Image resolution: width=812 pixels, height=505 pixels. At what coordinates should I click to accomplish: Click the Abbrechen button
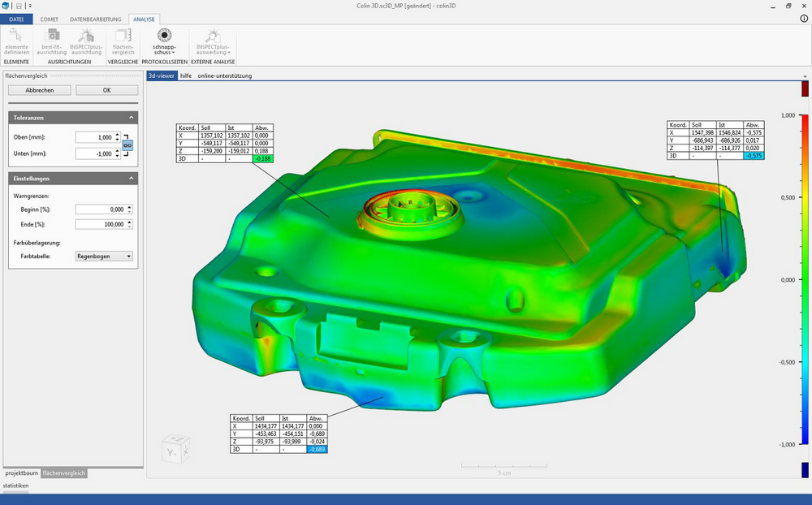tap(39, 90)
